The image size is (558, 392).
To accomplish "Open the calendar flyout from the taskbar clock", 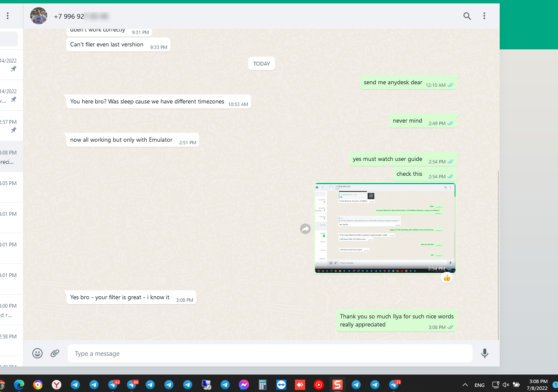I will coord(537,385).
